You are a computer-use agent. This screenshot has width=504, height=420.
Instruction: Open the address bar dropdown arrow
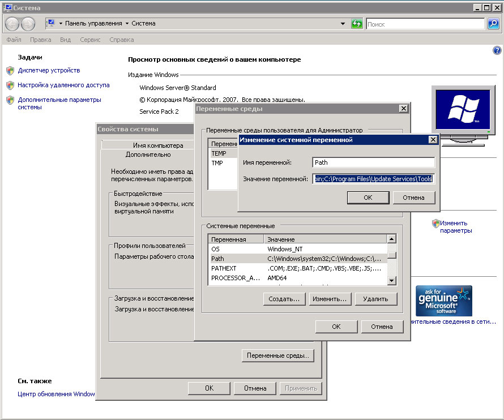[x=343, y=24]
